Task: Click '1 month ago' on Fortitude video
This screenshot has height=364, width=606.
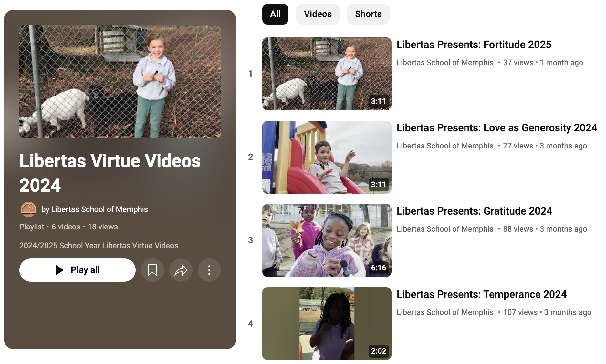Action: coord(561,63)
